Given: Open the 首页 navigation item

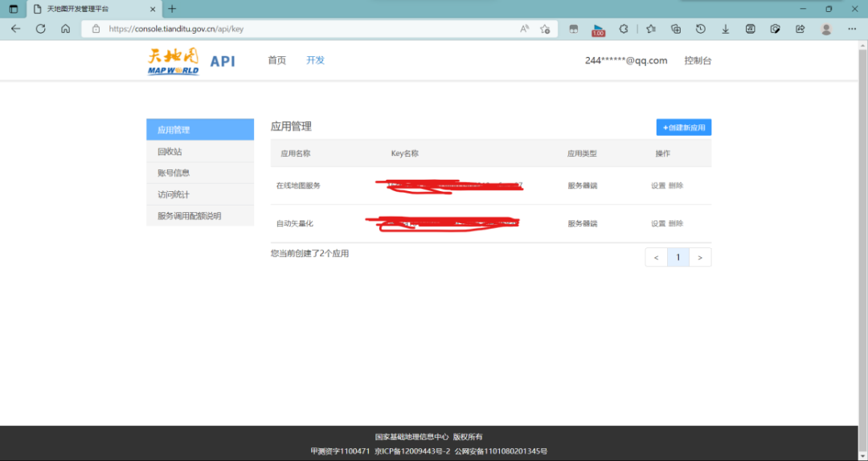Looking at the screenshot, I should pyautogui.click(x=276, y=60).
